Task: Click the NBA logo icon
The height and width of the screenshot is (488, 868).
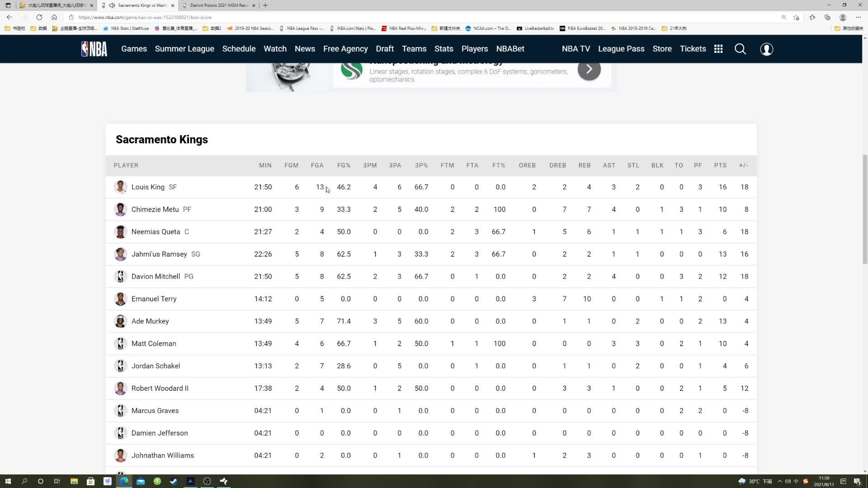Action: [94, 49]
